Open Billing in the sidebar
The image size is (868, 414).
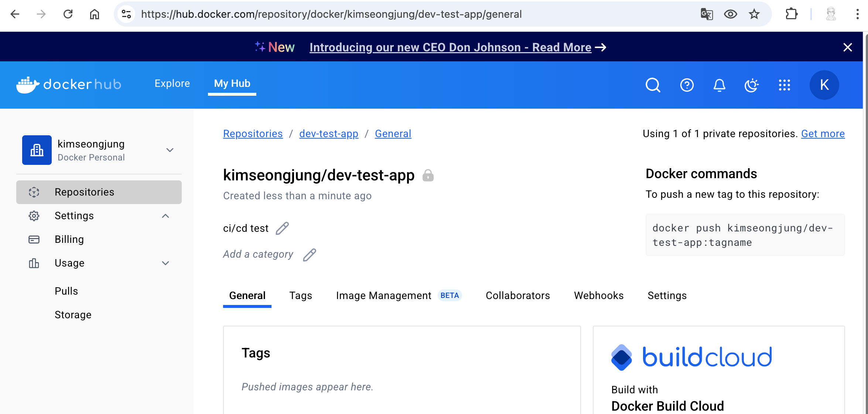[x=99, y=240]
